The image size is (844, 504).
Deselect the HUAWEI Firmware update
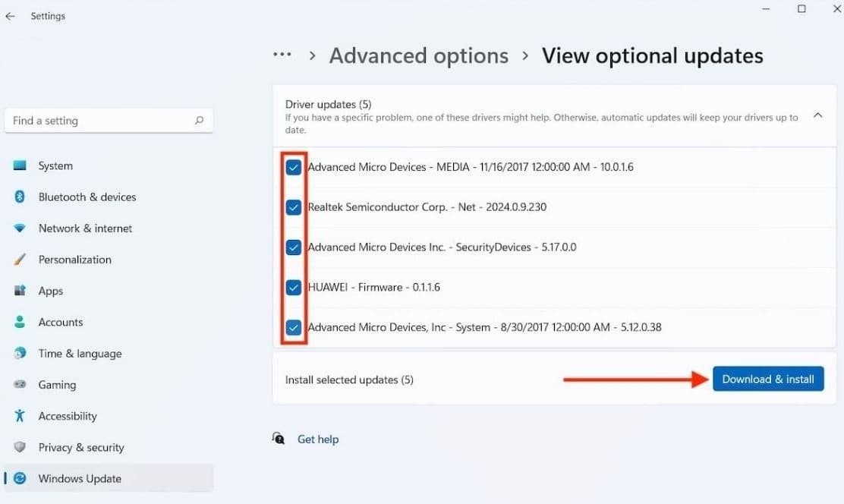[293, 287]
